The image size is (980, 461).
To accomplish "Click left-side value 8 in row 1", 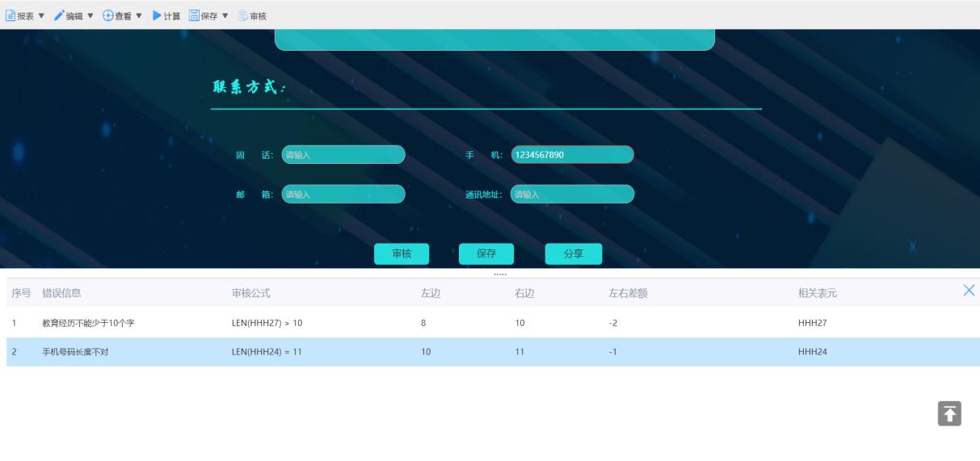I will [423, 323].
